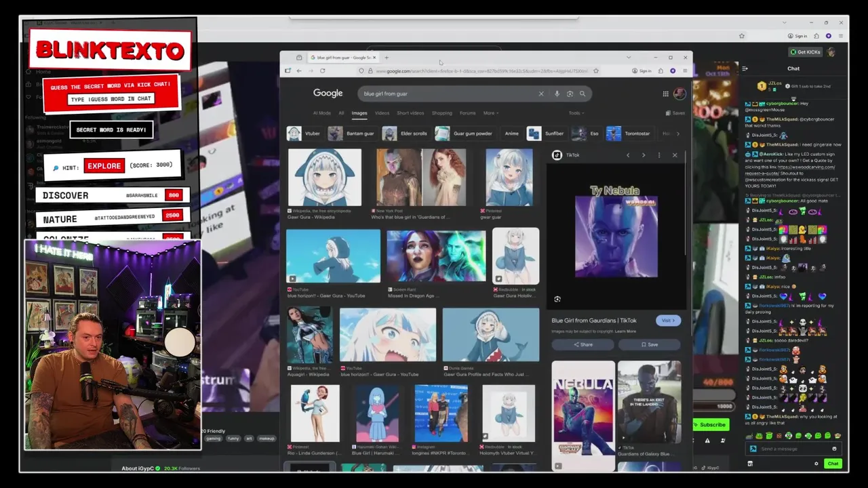This screenshot has height=488, width=868.
Task: Filter images by Guar gum powder chip
Action: click(x=465, y=134)
